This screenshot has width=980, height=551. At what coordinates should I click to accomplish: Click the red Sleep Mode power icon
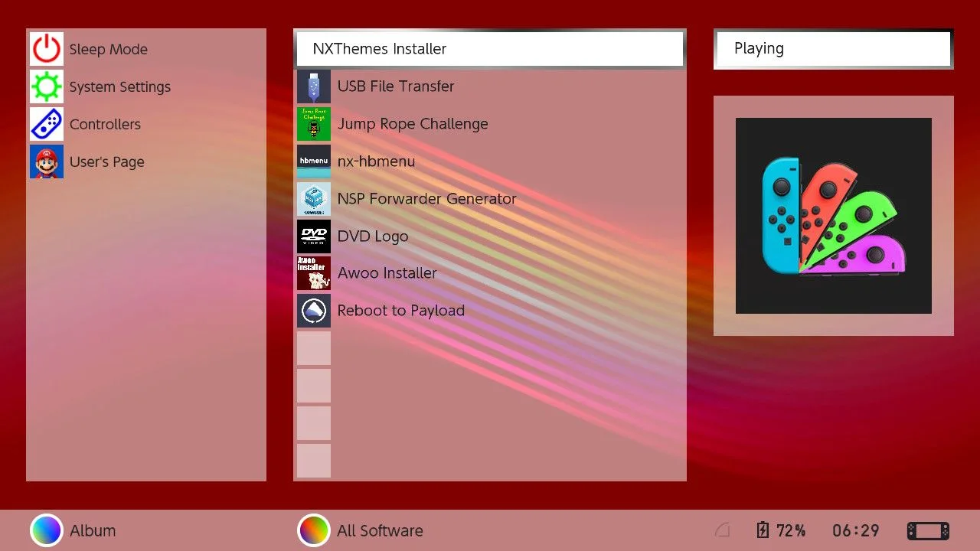tap(47, 49)
